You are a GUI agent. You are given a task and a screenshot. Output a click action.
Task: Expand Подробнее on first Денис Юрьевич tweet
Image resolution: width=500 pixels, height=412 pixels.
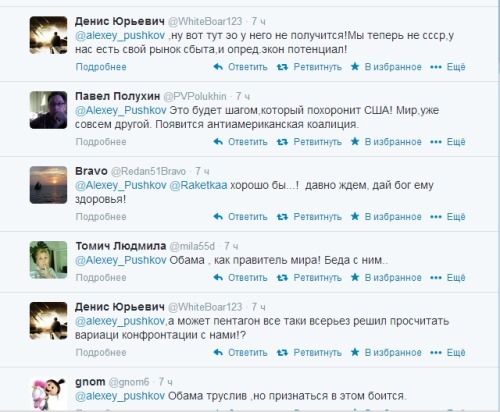pos(101,67)
